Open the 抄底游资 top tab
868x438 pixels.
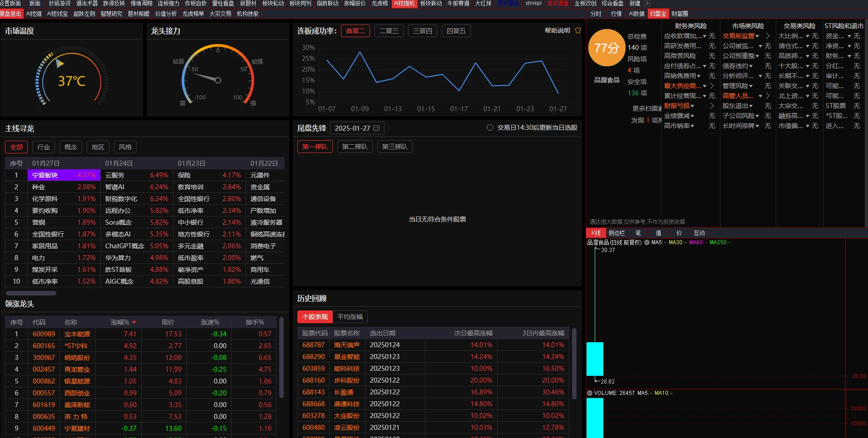pos(60,3)
